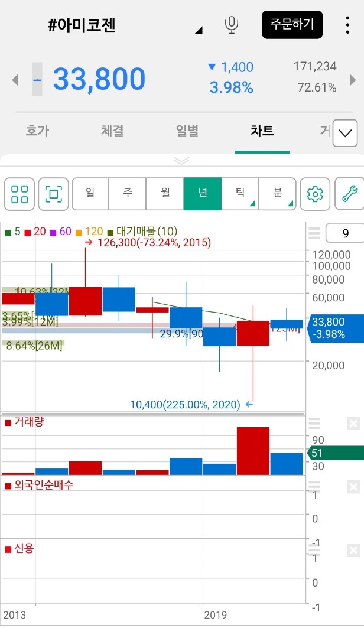Tap the 8.64%[26M] volume profile label
The width and height of the screenshot is (364, 628).
click(x=34, y=346)
